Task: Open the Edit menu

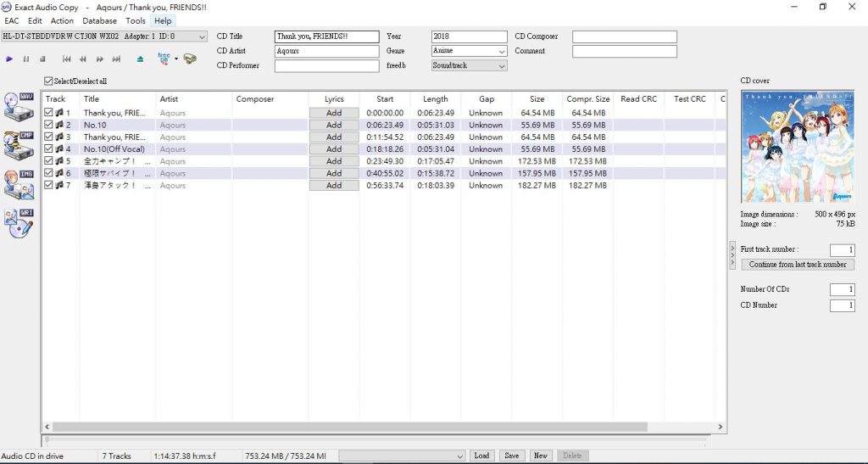Action: [x=35, y=21]
